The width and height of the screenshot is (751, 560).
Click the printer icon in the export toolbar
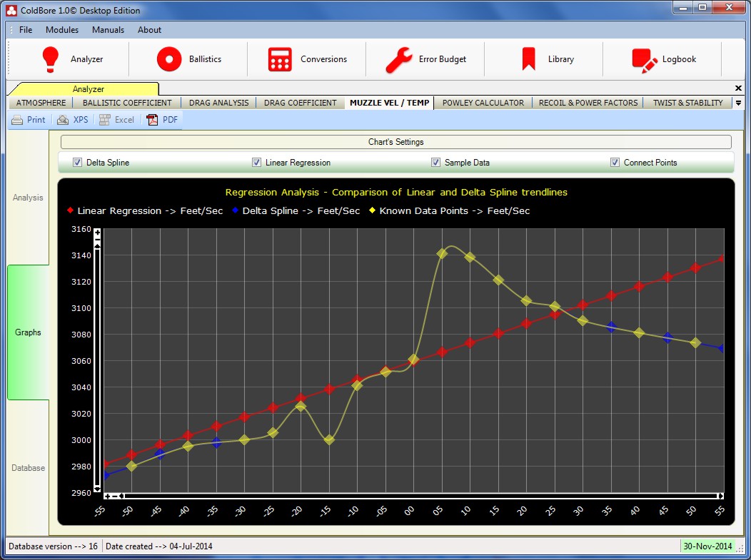click(17, 120)
